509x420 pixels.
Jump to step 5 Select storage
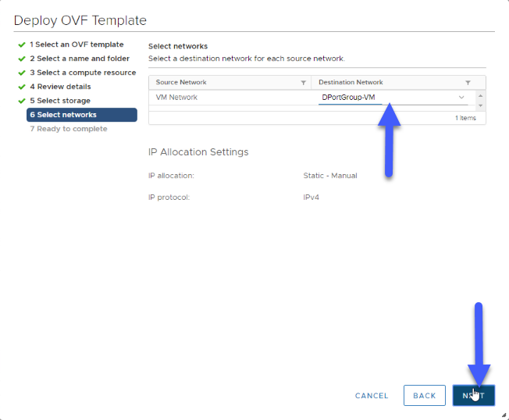pyautogui.click(x=60, y=101)
